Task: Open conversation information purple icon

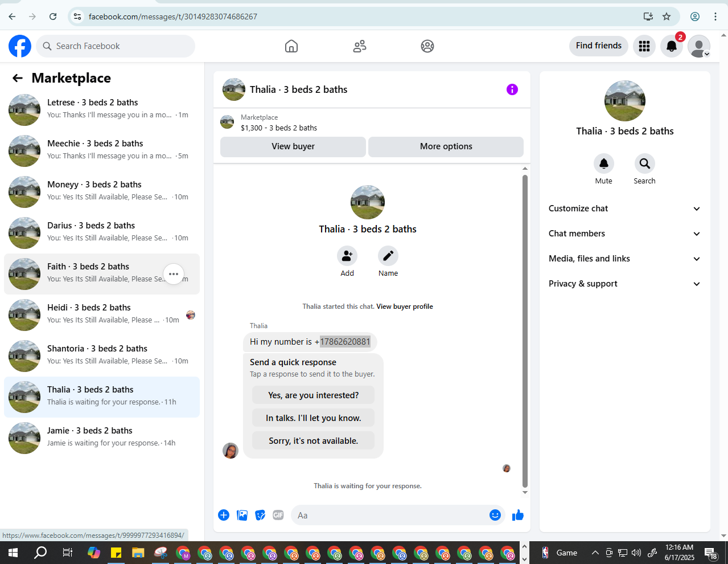Action: coord(512,89)
